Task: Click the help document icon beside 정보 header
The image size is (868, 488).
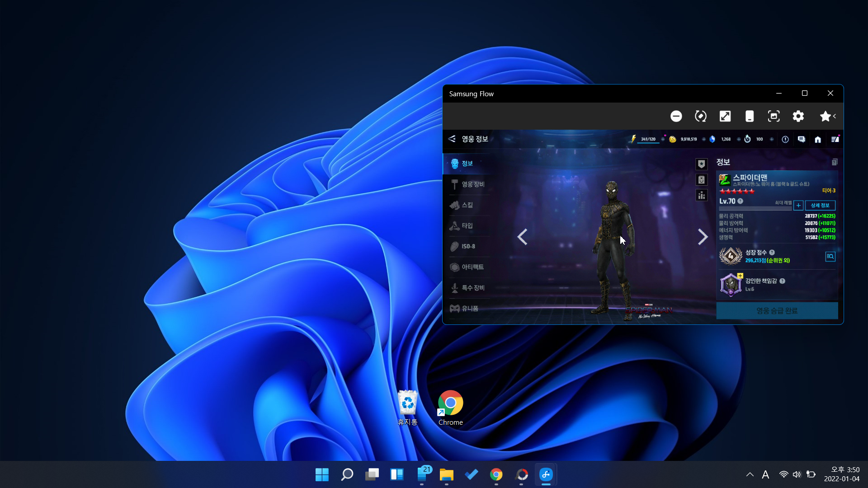Action: pos(834,162)
